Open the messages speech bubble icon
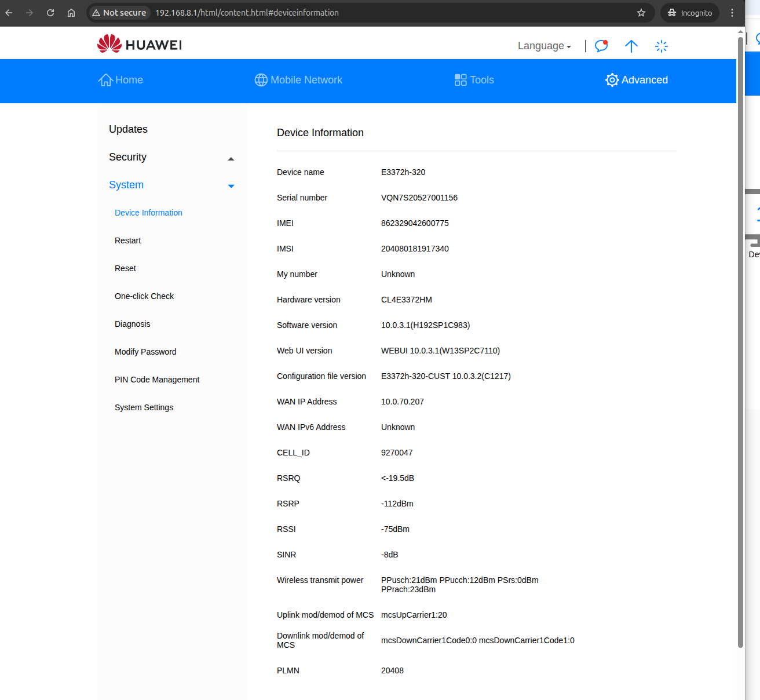 click(601, 46)
